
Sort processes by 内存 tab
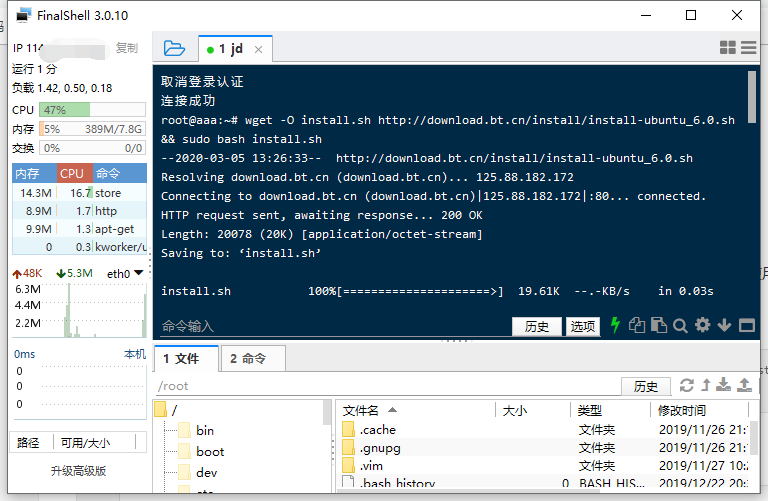click(x=34, y=173)
